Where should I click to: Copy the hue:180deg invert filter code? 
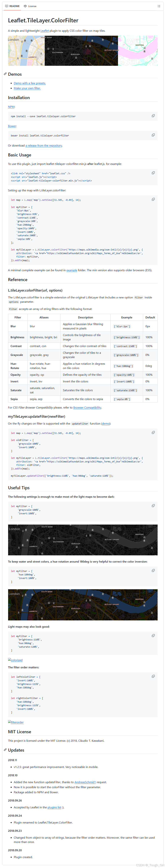[x=153, y=570]
